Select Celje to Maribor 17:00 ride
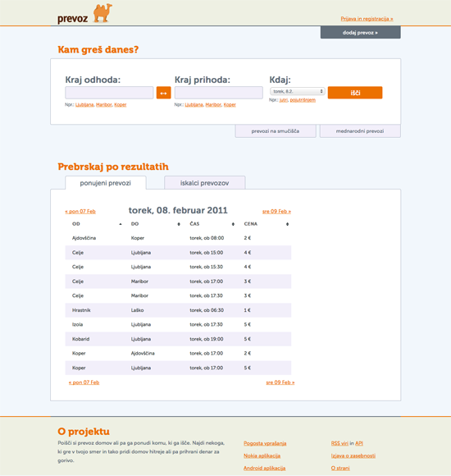 [178, 281]
